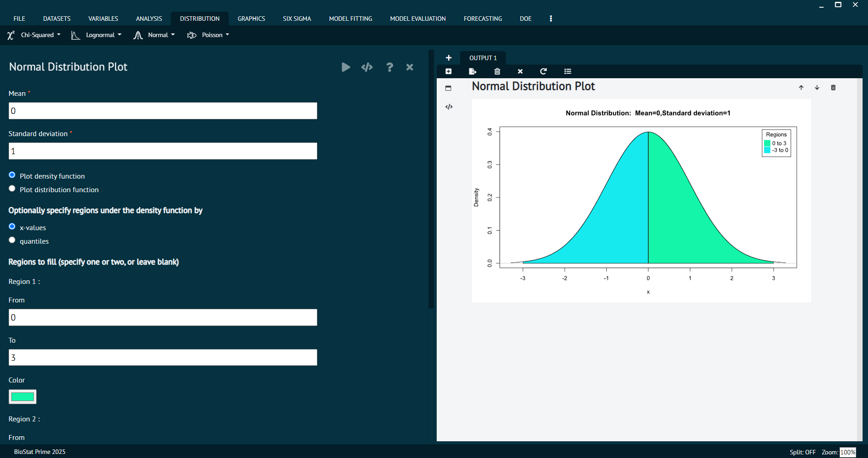Image resolution: width=868 pixels, height=458 pixels.
Task: Select Plot distribution function radio button
Action: click(12, 189)
